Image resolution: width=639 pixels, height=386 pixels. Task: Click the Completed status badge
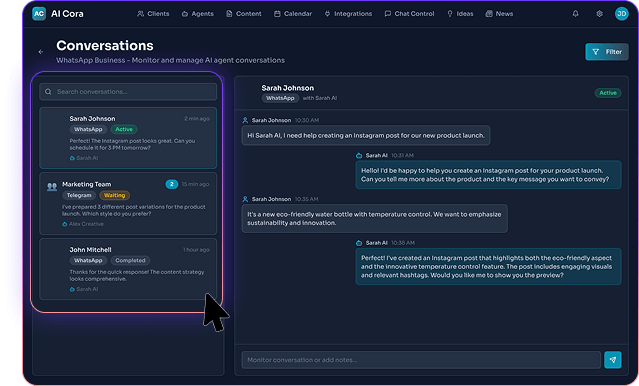click(130, 260)
